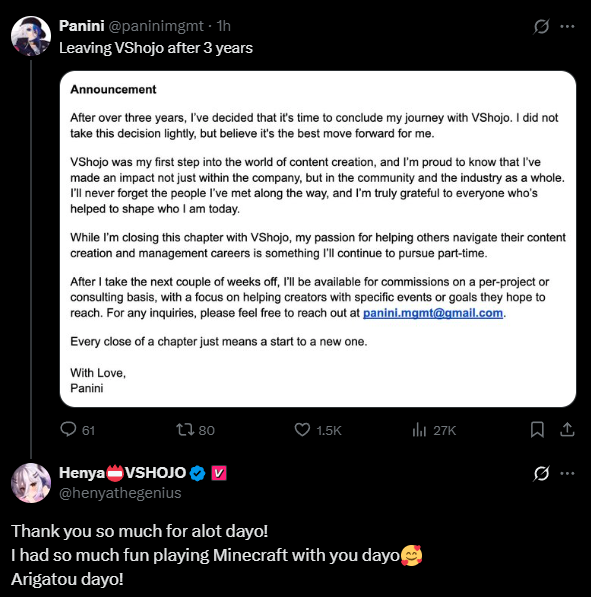Click the Panini display name
Image resolution: width=591 pixels, height=597 pixels.
coord(81,26)
